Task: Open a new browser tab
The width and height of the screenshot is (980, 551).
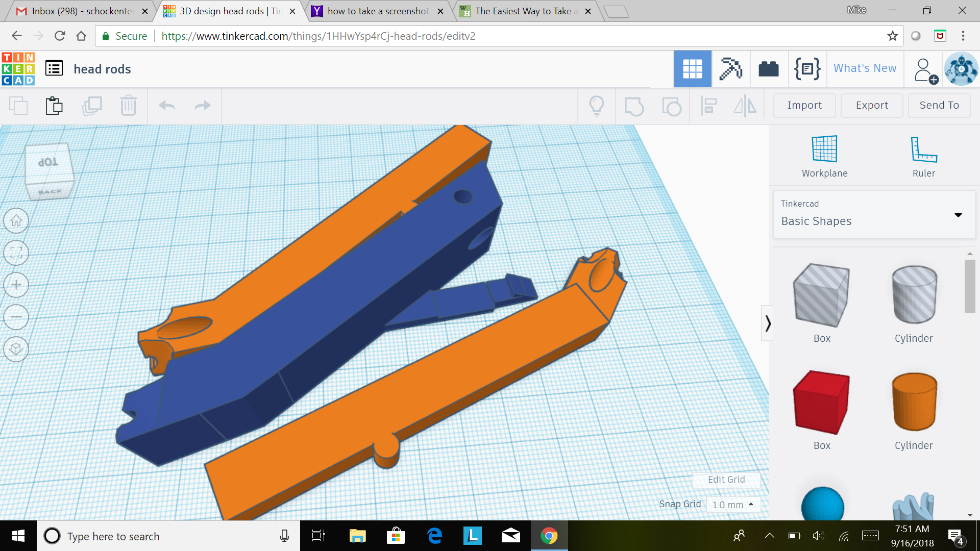Action: [616, 11]
